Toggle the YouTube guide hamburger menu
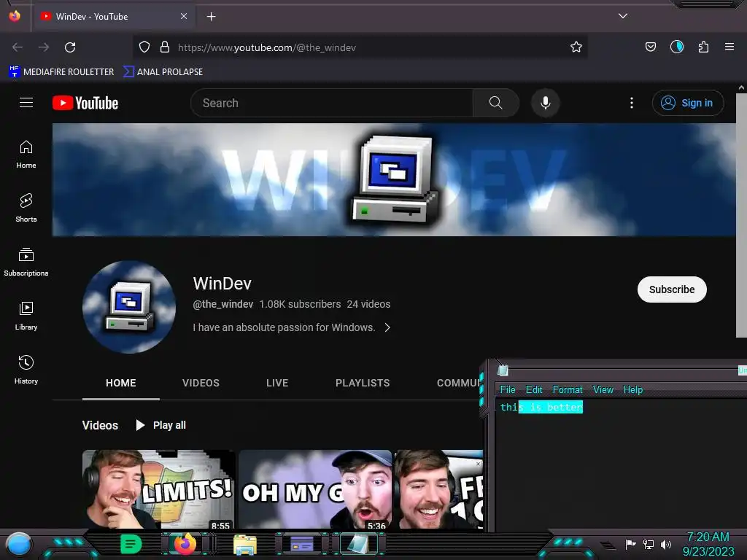The width and height of the screenshot is (747, 560). click(x=26, y=103)
